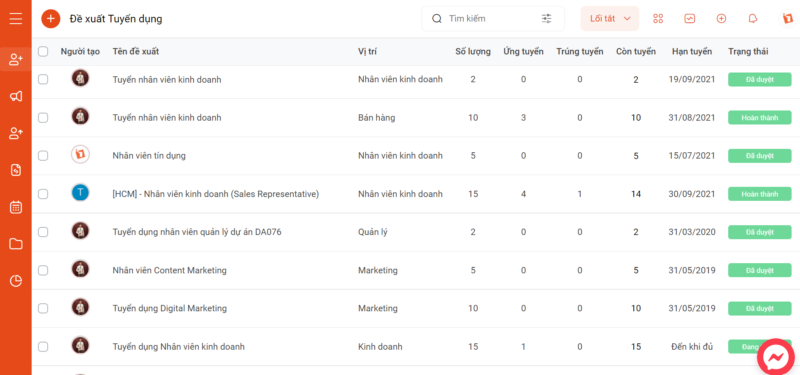
Task: Click Hoàn thành status for 31/08/2021 row
Action: [760, 118]
